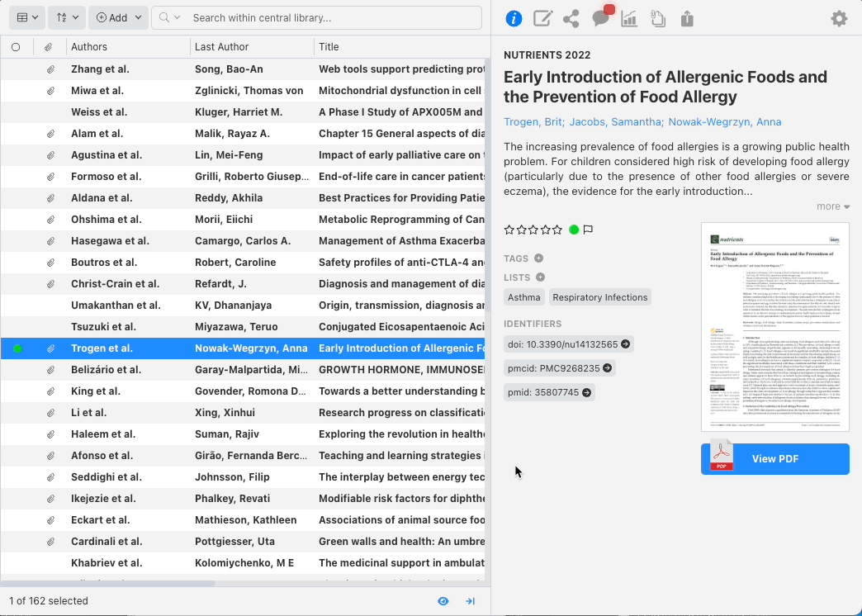Click the share icon in inspector toolbar
Screen dimensions: 862x616
point(571,18)
